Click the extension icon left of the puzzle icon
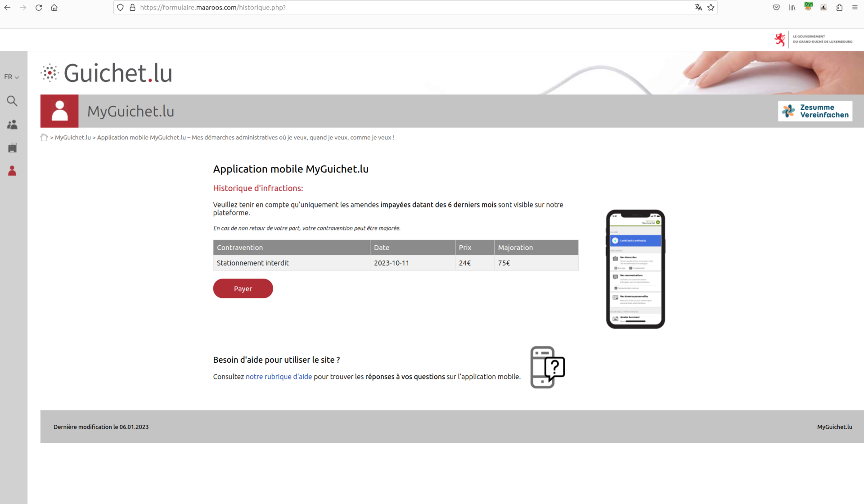 click(823, 8)
